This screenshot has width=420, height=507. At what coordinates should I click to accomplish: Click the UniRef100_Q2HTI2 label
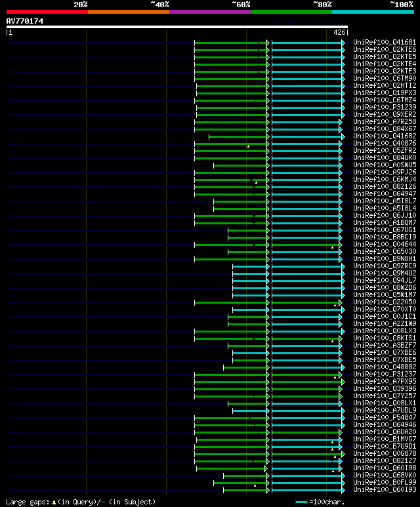(x=385, y=86)
